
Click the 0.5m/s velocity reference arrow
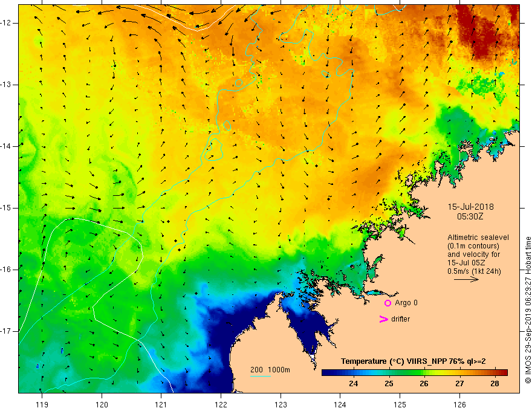point(466,280)
